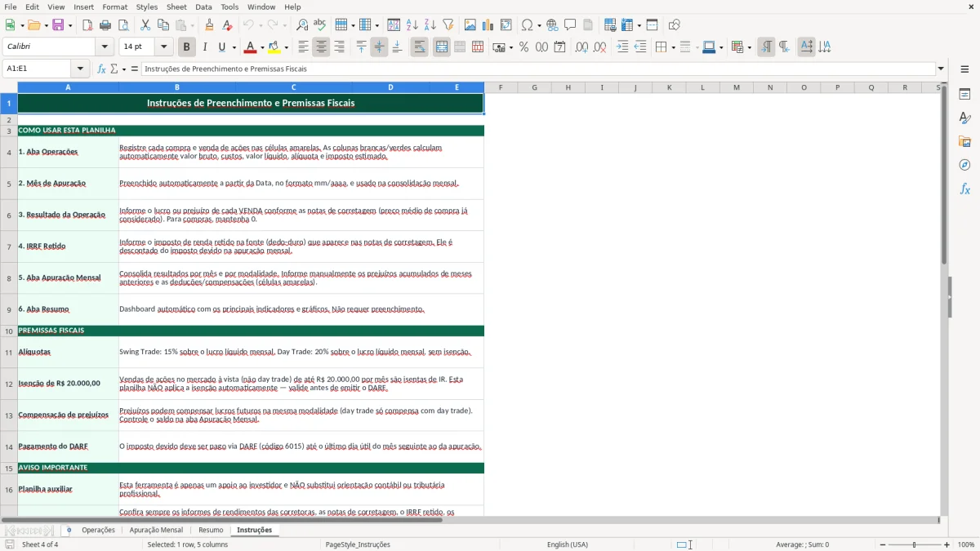Add a decimal place
980x551 pixels.
click(x=581, y=47)
